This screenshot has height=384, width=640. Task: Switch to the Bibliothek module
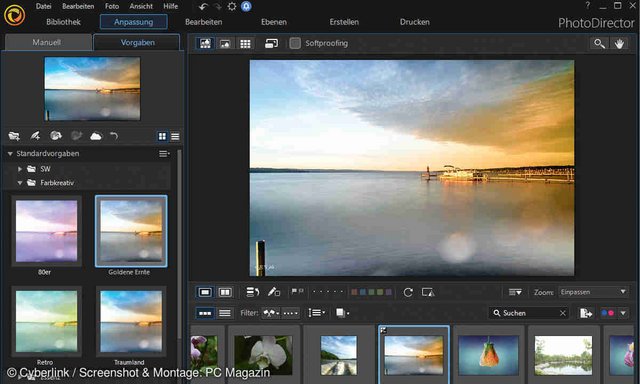63,22
